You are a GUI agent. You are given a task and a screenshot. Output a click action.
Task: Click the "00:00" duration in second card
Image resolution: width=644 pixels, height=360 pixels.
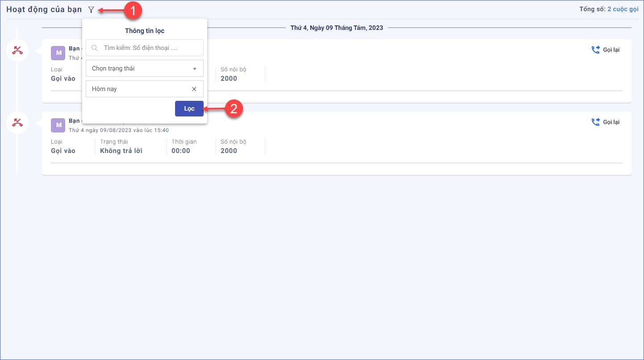(181, 151)
